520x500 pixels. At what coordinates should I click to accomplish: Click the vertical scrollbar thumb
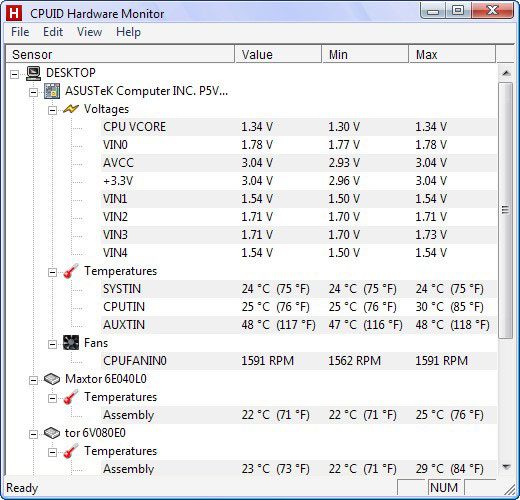pos(506,210)
